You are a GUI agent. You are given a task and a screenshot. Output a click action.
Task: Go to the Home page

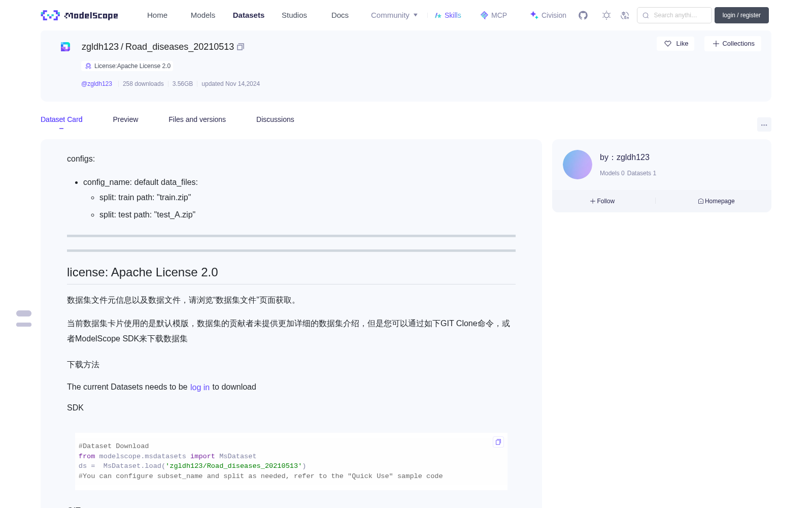[157, 15]
